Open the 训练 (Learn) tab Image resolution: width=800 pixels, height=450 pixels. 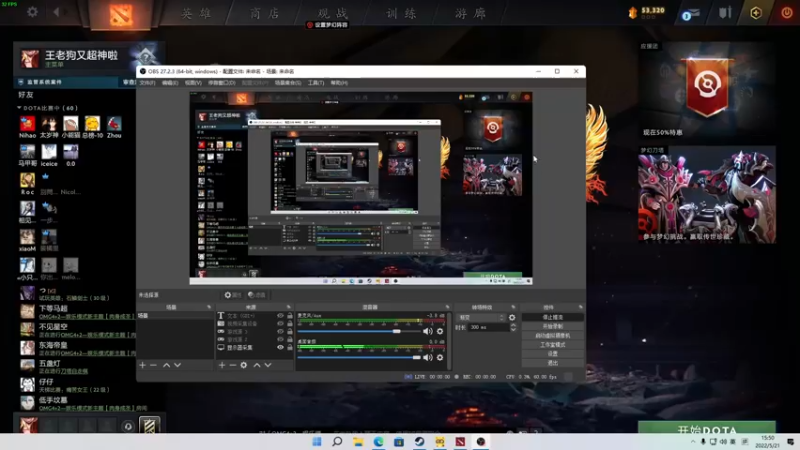(x=401, y=13)
